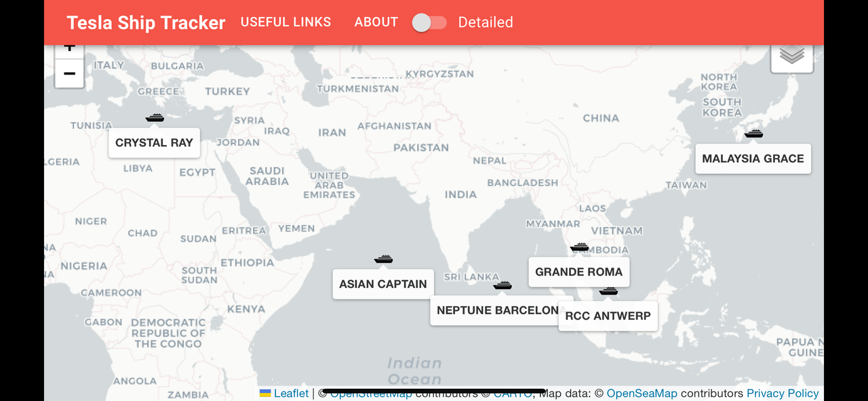
Task: Open the USEFUL LINKS menu
Action: 285,22
